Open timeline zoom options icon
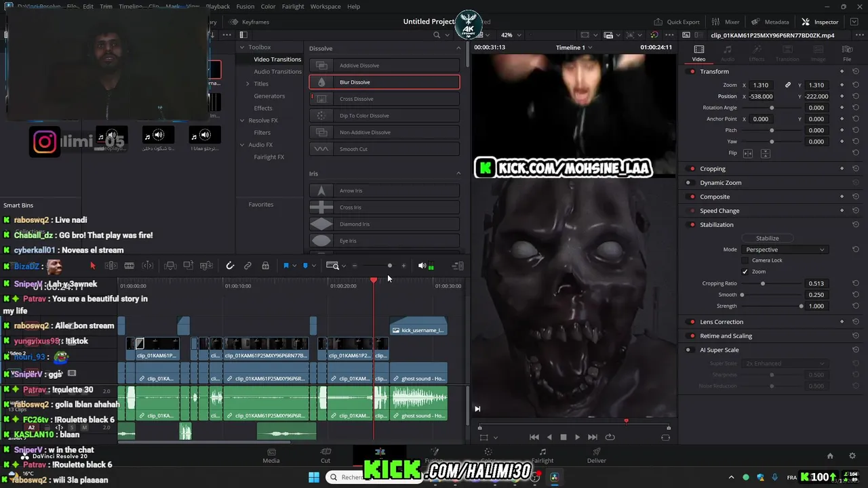 tap(333, 266)
